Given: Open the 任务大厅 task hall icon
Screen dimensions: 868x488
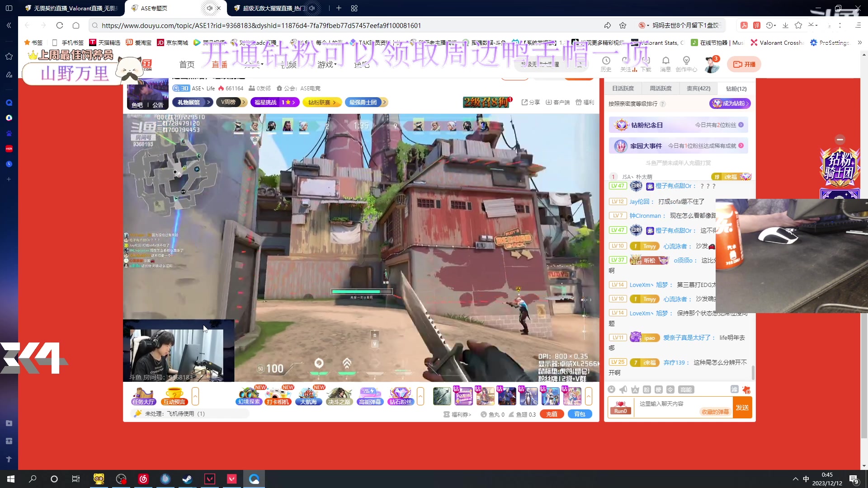Looking at the screenshot, I should point(144,396).
